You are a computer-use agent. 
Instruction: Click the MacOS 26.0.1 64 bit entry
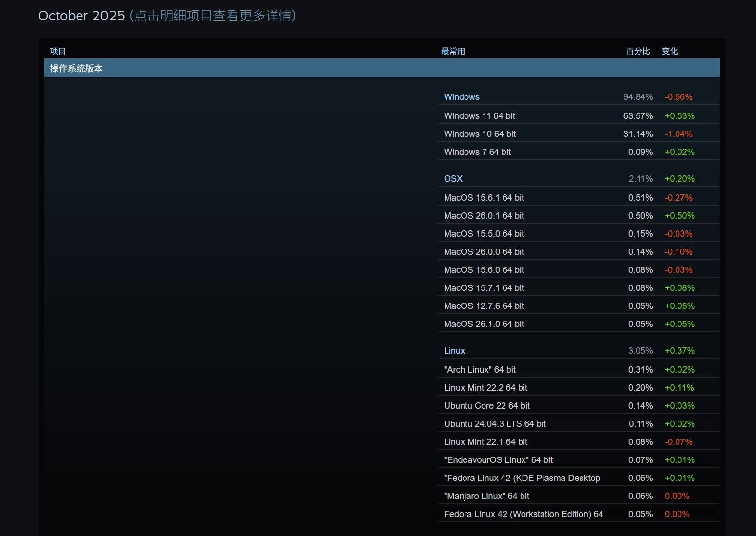click(484, 216)
